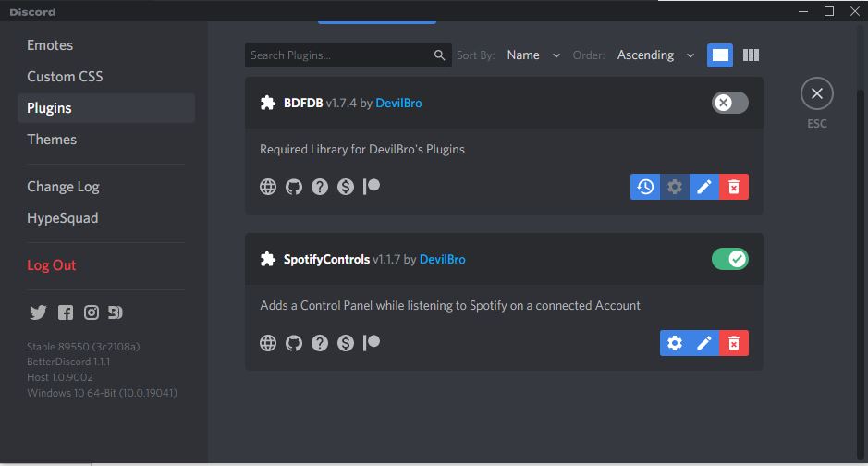Viewport: 868px width, 466px height.
Task: Click "Required Library for DevilBro's Plugins" description
Action: pyautogui.click(x=362, y=150)
